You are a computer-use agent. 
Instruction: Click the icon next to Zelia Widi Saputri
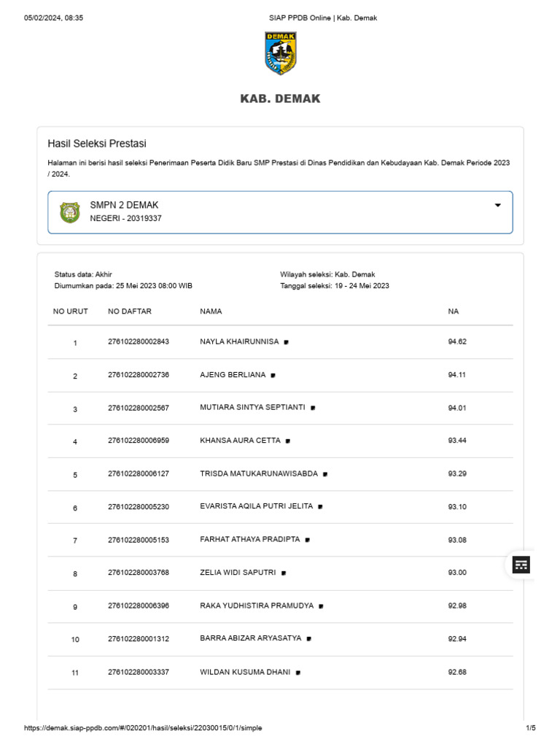(x=284, y=573)
